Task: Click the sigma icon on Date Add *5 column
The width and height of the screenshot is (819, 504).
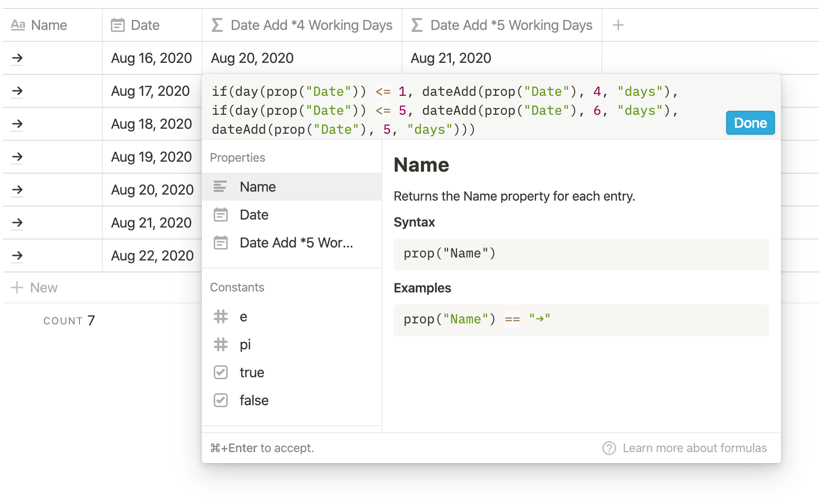Action: 416,25
